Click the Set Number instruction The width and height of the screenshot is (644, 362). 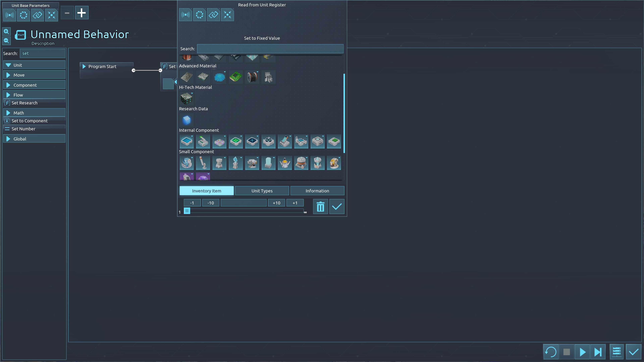[x=23, y=129]
